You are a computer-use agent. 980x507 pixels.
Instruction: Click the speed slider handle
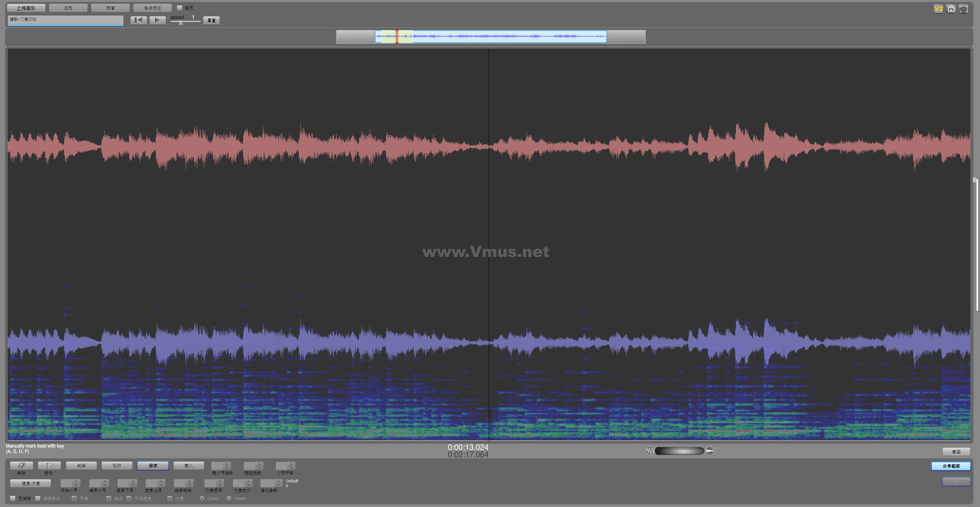pyautogui.click(x=180, y=23)
